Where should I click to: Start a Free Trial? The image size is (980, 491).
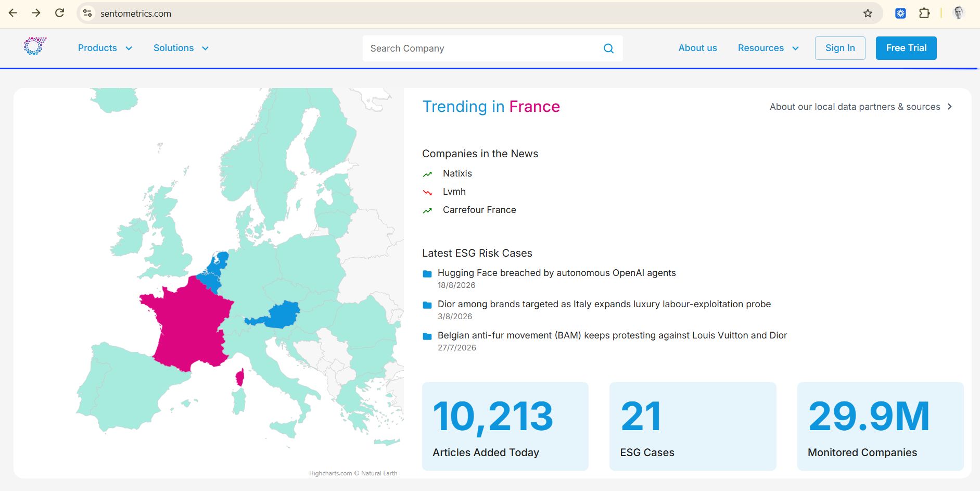(906, 48)
